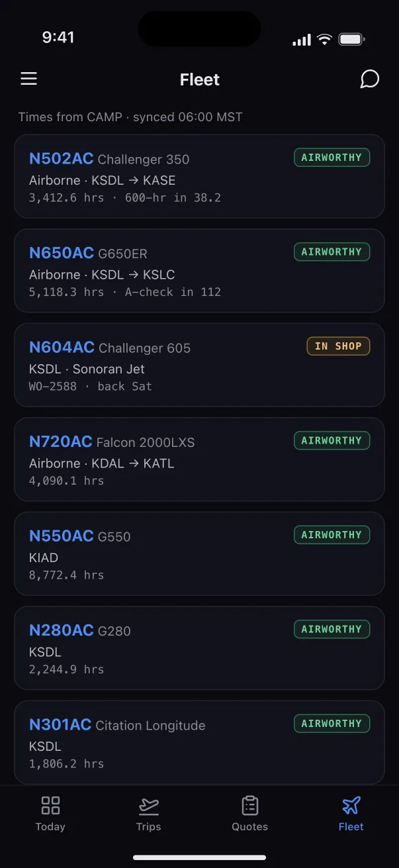Tap the Fleet airplane icon

(x=351, y=805)
